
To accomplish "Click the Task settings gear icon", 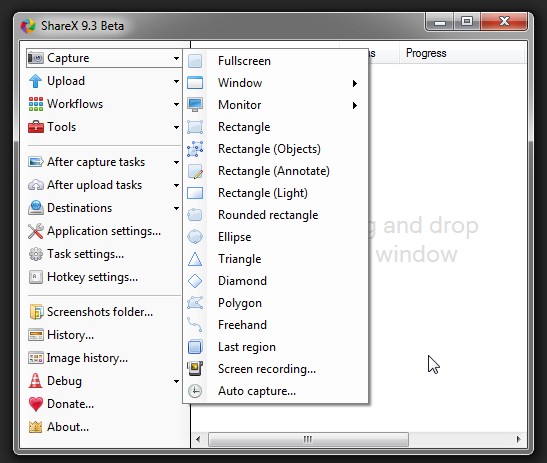I will tap(36, 254).
